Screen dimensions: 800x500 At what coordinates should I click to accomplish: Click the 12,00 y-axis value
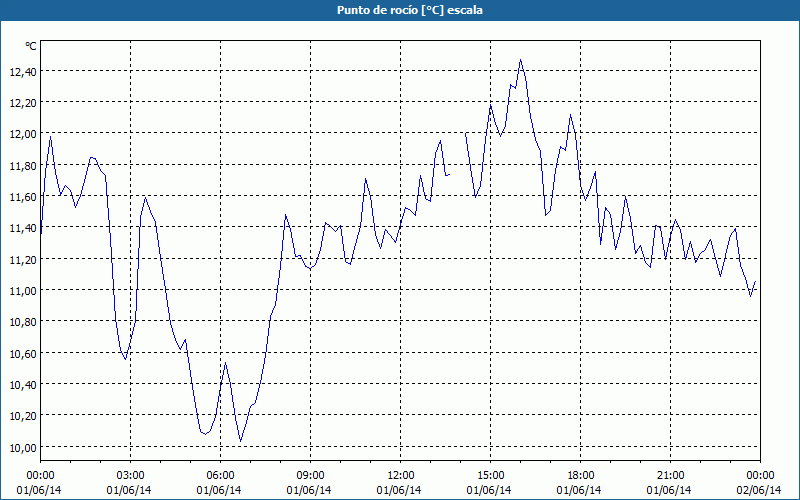[x=23, y=134]
